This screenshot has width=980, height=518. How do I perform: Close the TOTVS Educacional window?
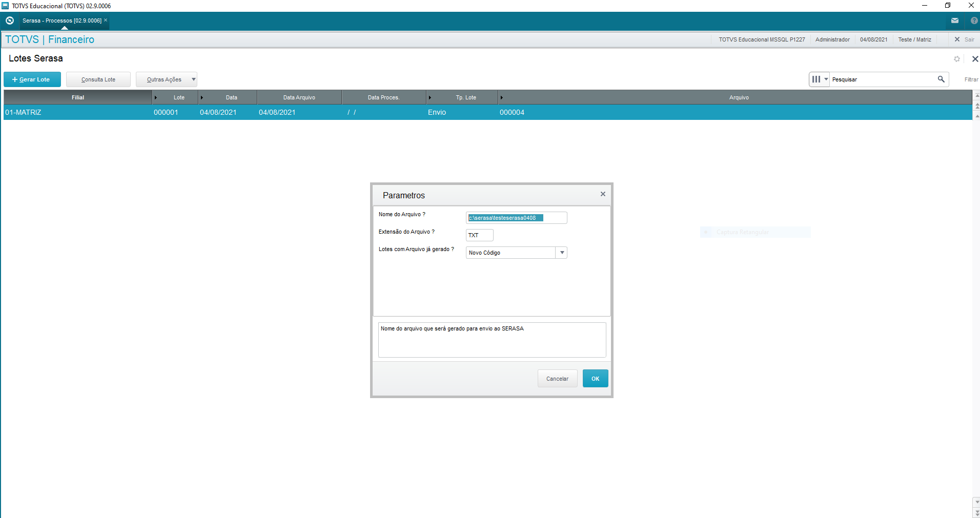click(x=971, y=6)
